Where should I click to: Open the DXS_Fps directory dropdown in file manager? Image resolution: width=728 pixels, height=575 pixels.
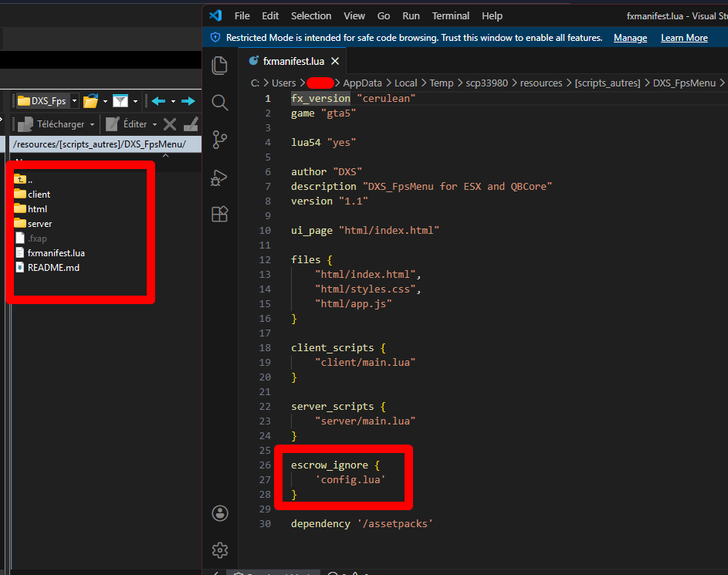tap(74, 100)
